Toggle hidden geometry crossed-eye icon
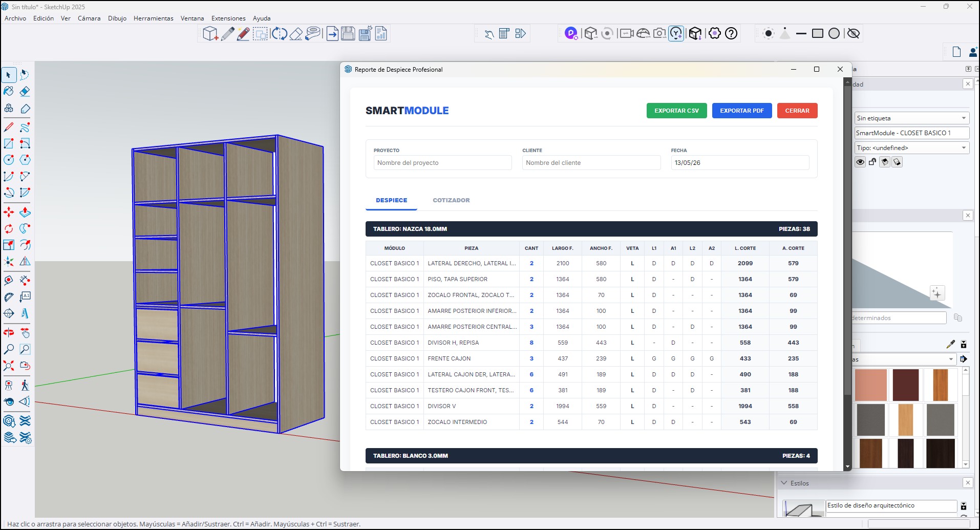 [x=853, y=33]
